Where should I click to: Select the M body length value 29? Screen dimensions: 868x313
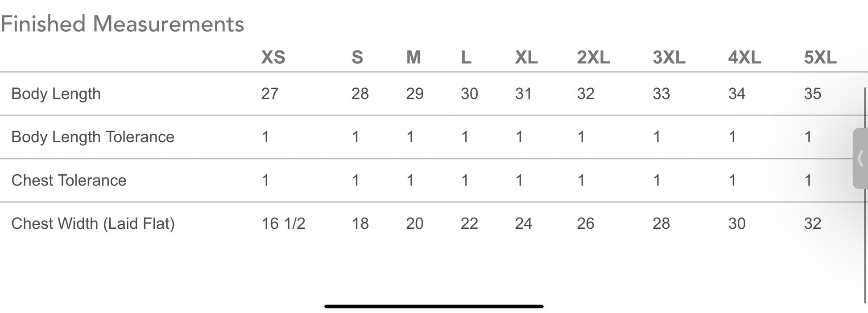click(414, 94)
